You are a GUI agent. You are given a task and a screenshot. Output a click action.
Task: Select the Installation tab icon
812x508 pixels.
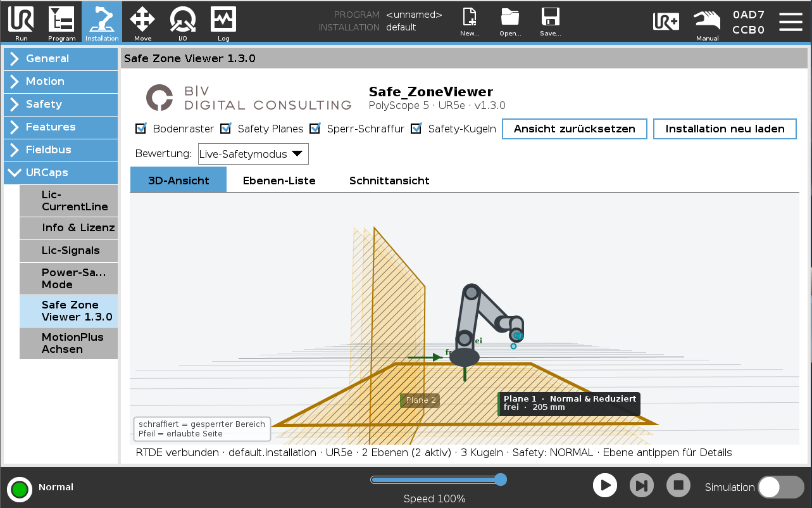[102, 22]
